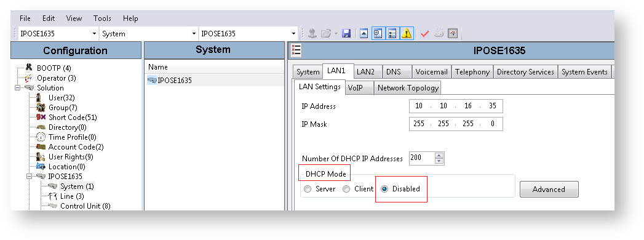Click the Name column header

click(x=214, y=68)
